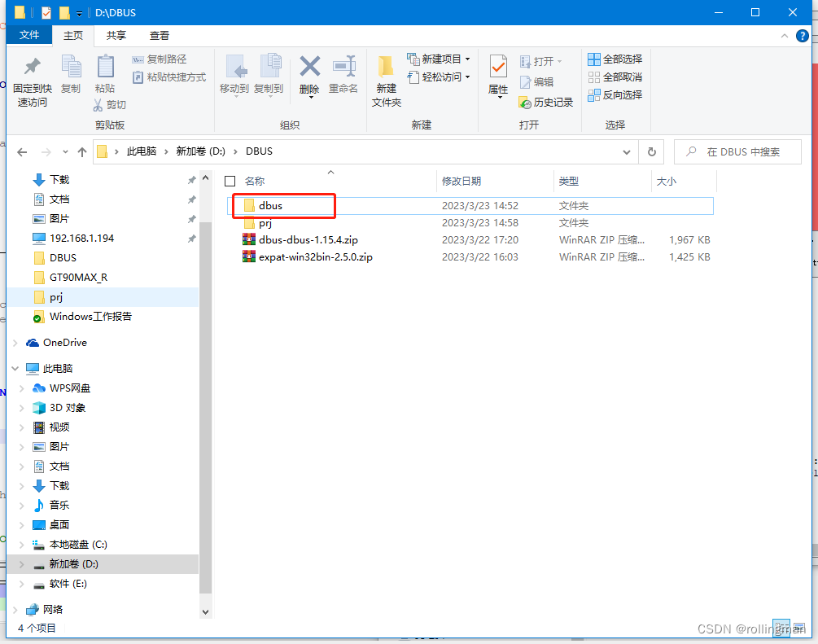
Task: Select the dbus-dbus-1.15.4.zip file
Action: click(309, 239)
